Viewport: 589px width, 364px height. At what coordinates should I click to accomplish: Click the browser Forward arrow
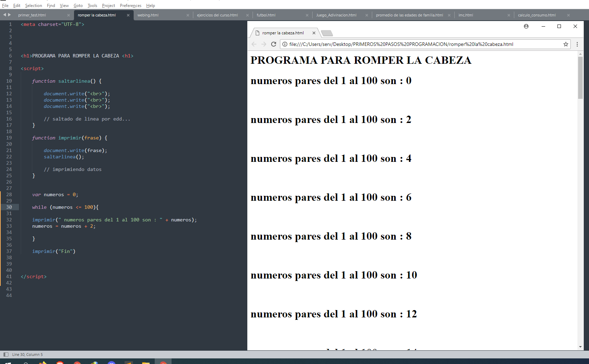pos(264,44)
